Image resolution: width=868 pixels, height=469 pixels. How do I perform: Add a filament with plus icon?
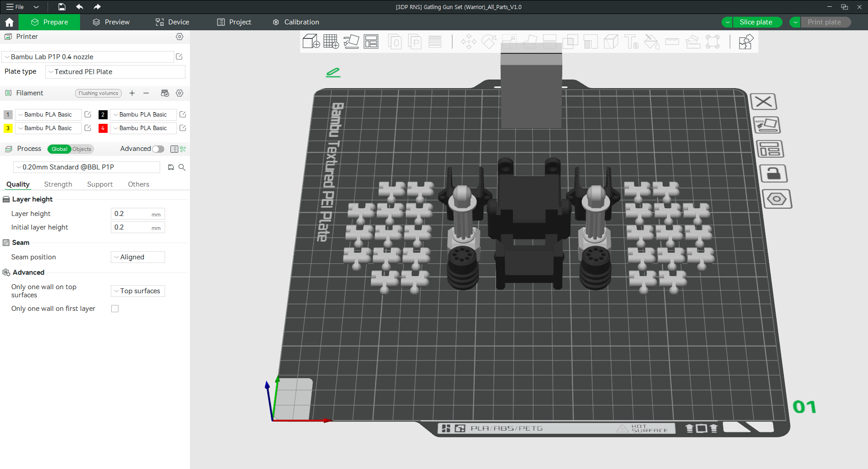point(132,93)
